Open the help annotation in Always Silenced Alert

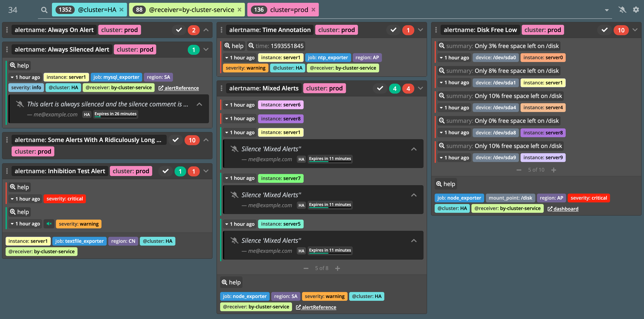(x=20, y=66)
